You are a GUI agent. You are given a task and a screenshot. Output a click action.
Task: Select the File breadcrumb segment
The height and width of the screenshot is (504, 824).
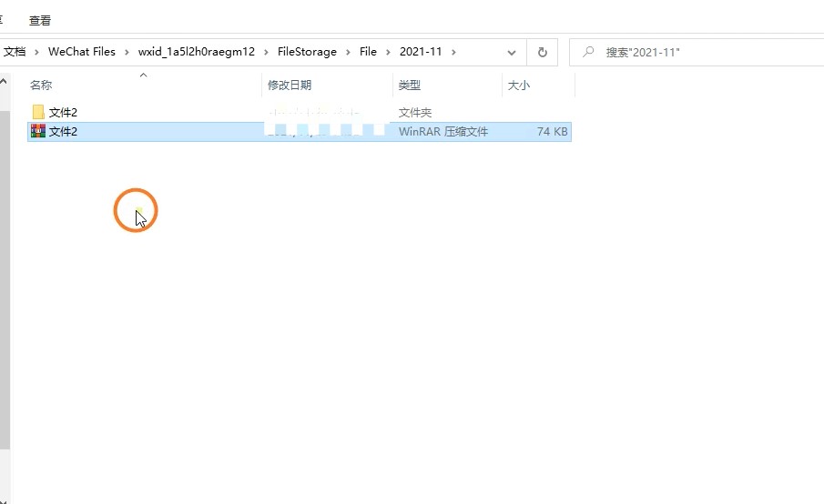[x=368, y=52]
